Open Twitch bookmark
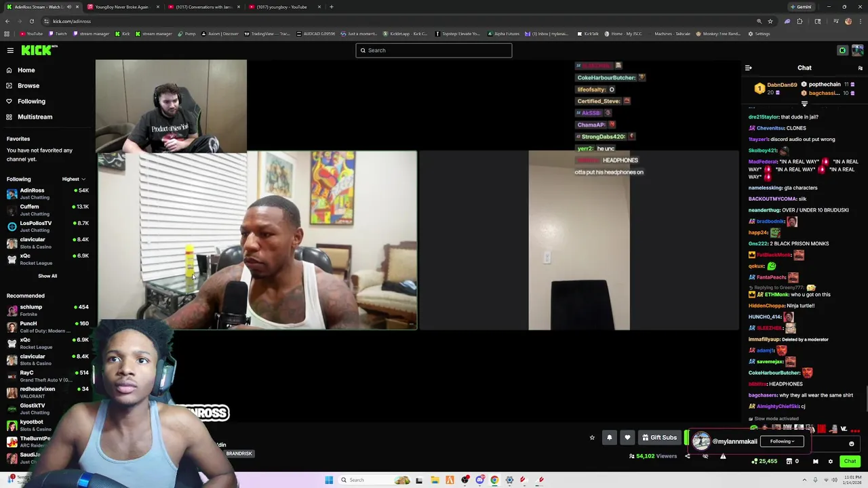The image size is (868, 488). pyautogui.click(x=58, y=33)
